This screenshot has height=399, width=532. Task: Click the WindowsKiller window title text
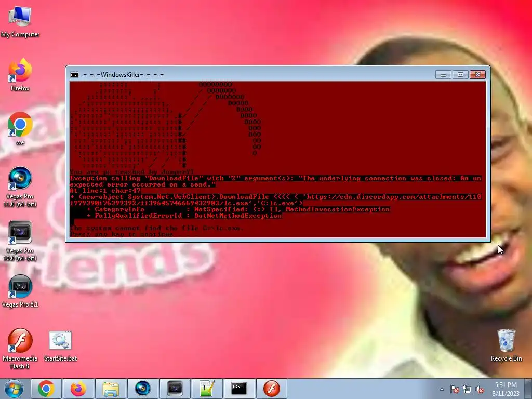(122, 75)
